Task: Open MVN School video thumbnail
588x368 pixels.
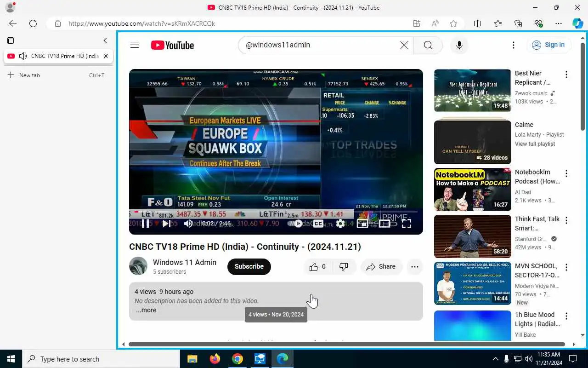Action: (x=472, y=283)
